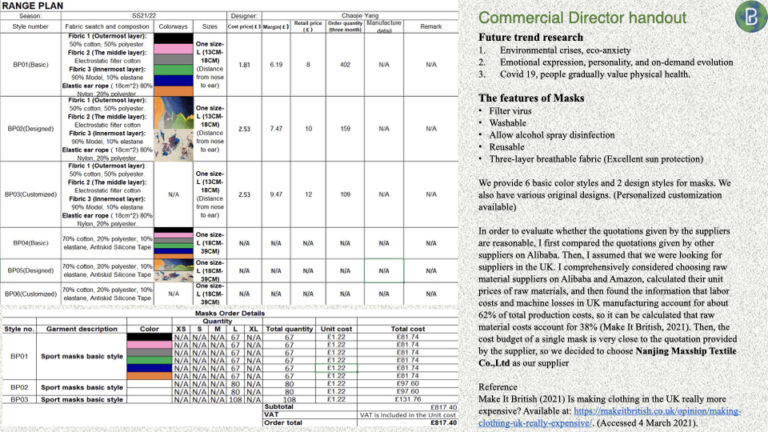
Task: Click the lower floral design image in BP02(Designed) colorways
Action: (173, 145)
